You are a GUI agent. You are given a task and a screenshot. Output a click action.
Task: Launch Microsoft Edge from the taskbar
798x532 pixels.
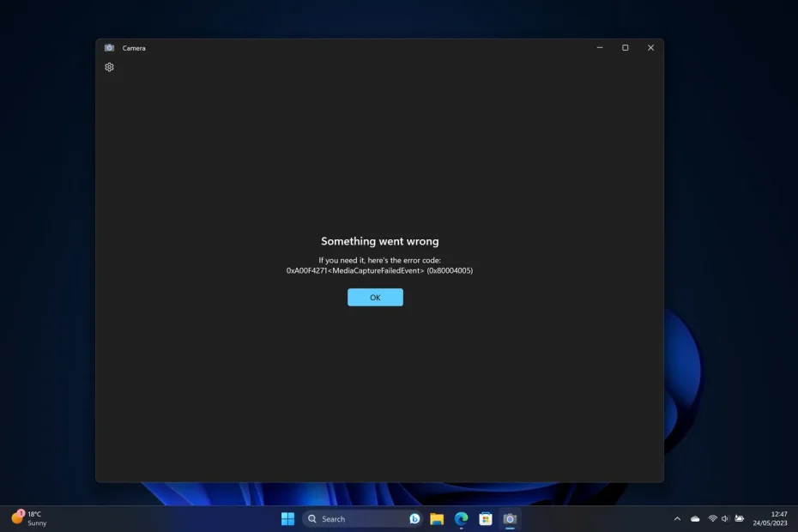(460, 518)
